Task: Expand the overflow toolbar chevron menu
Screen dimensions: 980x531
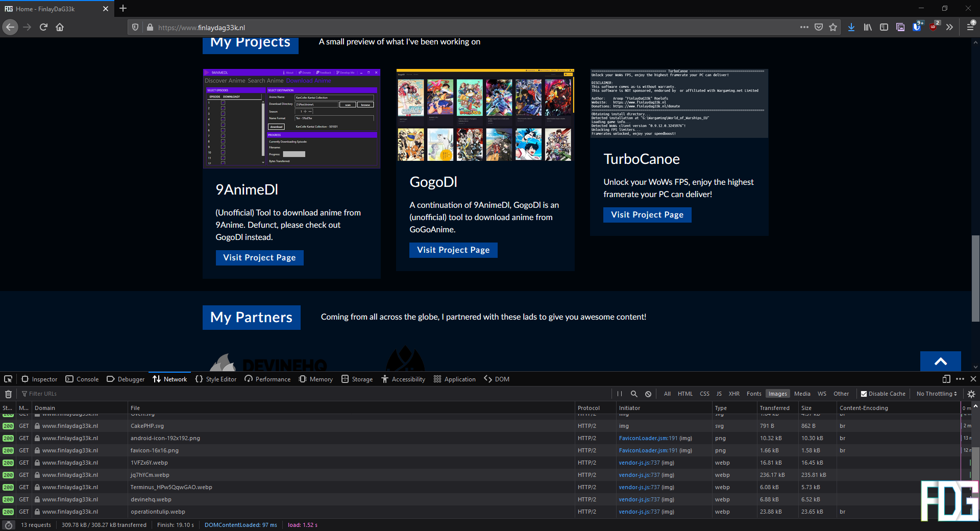Action: point(949,28)
